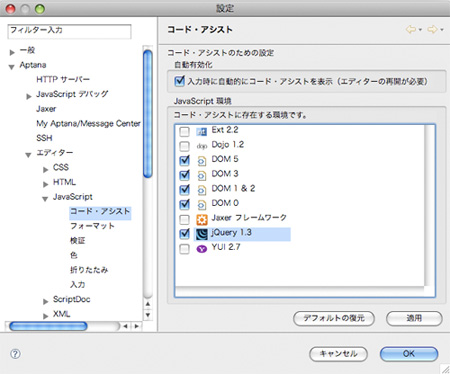Uncheck the jQuery 1.3 checkbox
The image size is (450, 374).
click(x=184, y=234)
